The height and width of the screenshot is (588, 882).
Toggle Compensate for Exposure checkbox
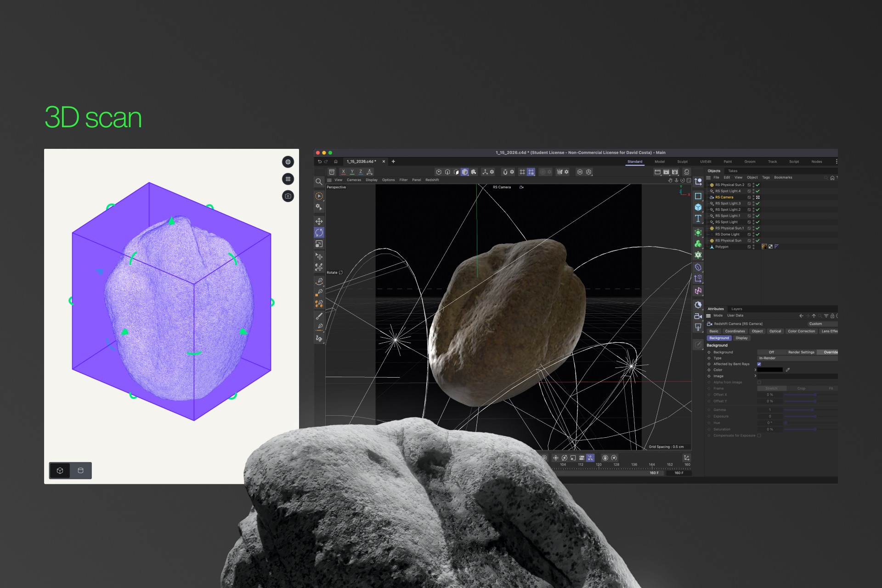(759, 435)
